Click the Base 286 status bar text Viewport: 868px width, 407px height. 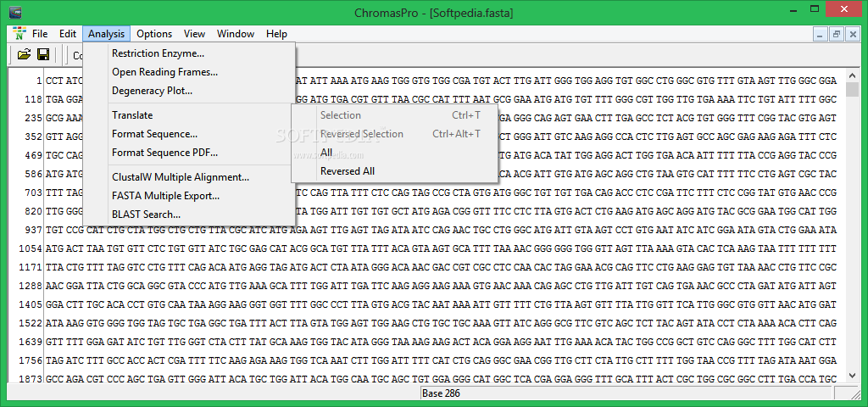[x=441, y=393]
